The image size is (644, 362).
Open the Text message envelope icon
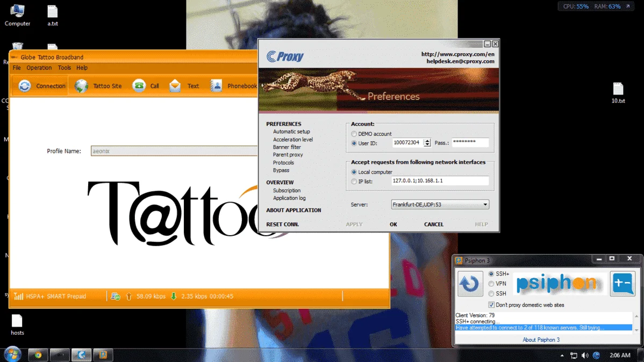click(x=175, y=85)
